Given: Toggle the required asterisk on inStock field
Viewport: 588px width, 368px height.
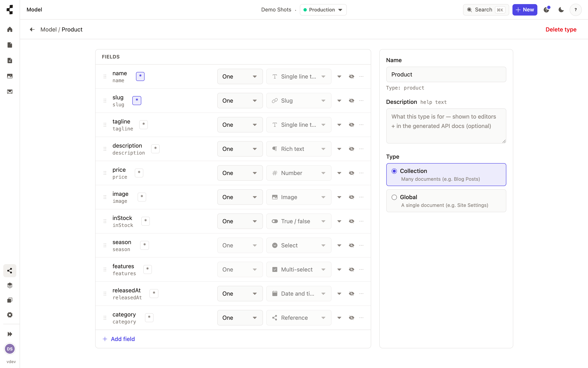Looking at the screenshot, I should [146, 221].
